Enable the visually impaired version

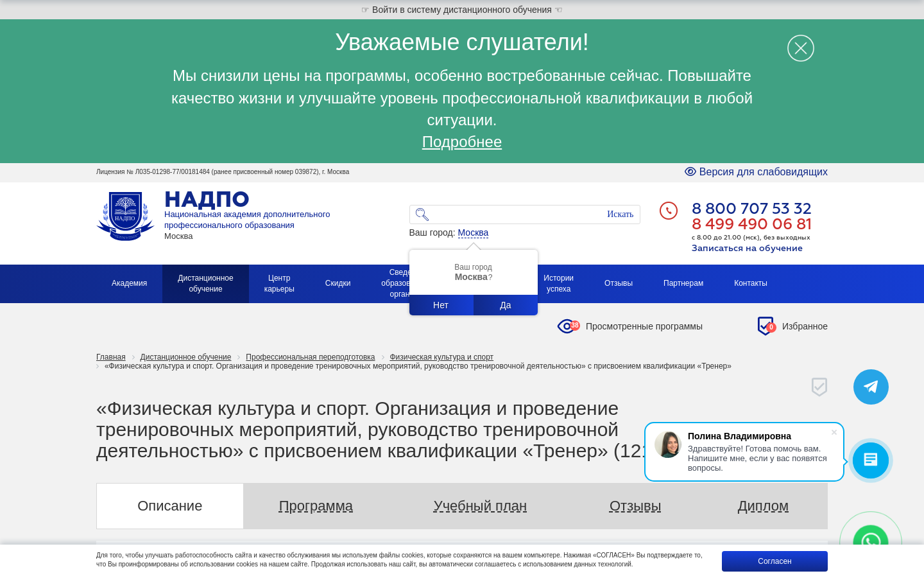(x=756, y=171)
